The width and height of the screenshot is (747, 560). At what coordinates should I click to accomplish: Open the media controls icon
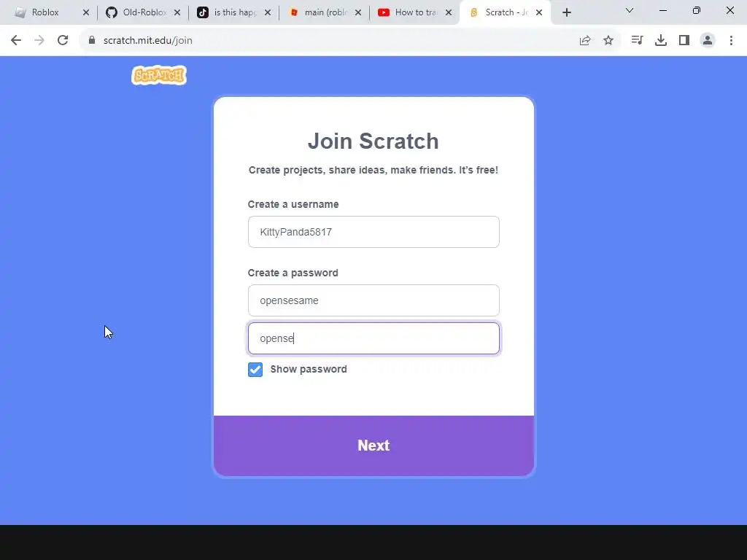(637, 41)
